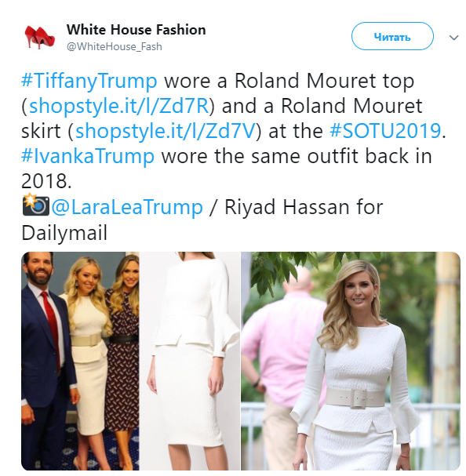Open the outdoor photo of woman with belt

tap(351, 361)
